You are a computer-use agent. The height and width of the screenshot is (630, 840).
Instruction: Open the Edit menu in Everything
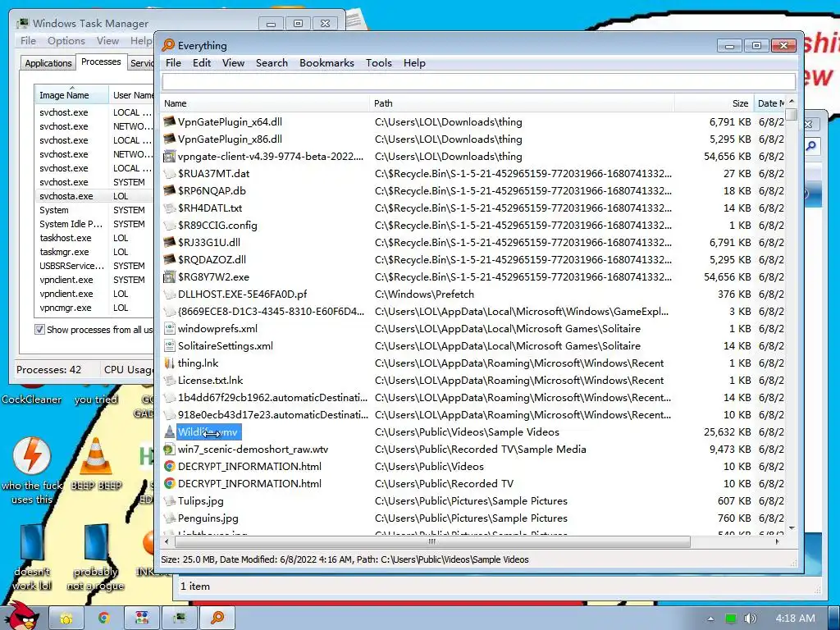point(202,62)
